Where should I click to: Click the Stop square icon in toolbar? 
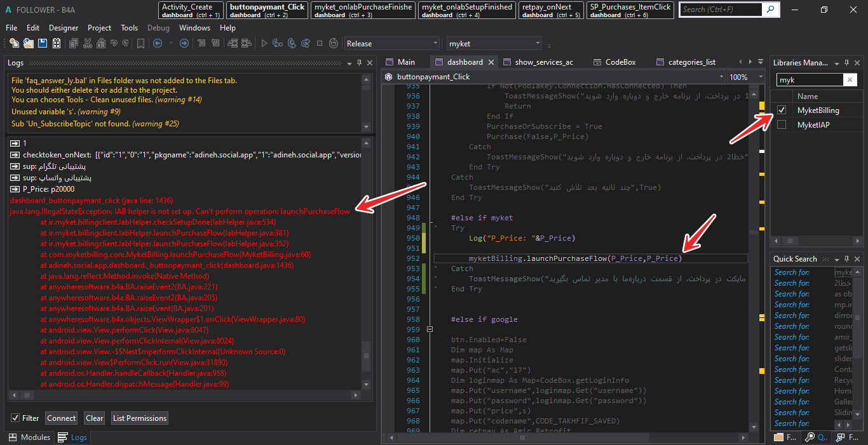pos(320,43)
